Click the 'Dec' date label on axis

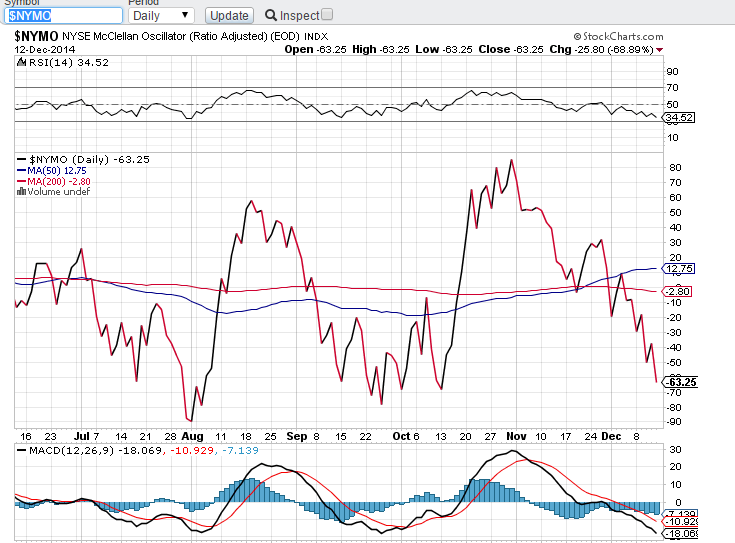(x=611, y=436)
